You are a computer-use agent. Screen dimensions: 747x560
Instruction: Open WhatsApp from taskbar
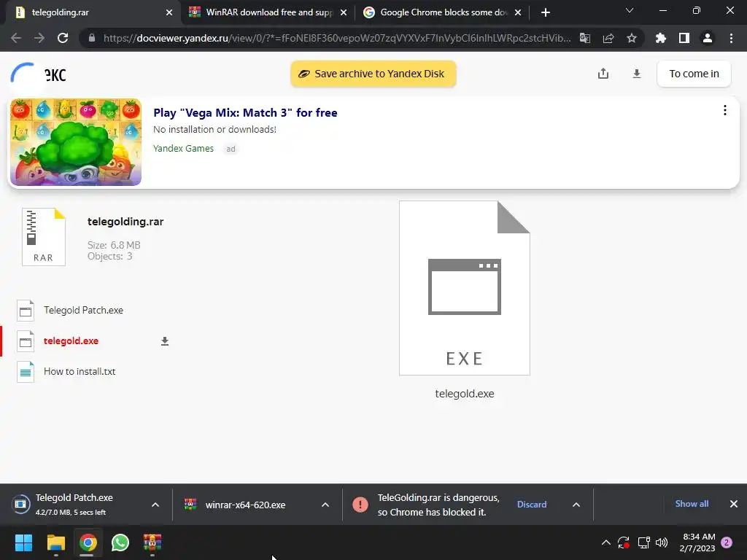tap(120, 542)
